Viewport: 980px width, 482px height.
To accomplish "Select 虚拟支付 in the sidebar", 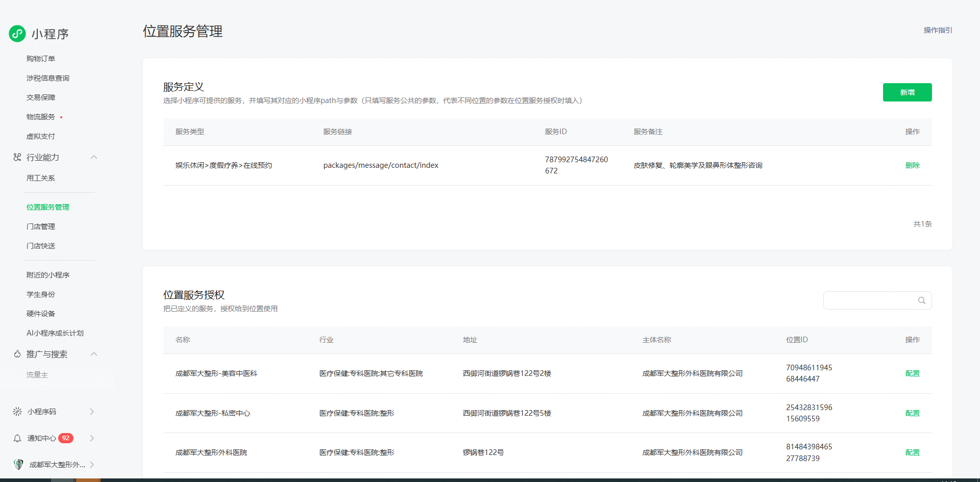I will coord(41,136).
